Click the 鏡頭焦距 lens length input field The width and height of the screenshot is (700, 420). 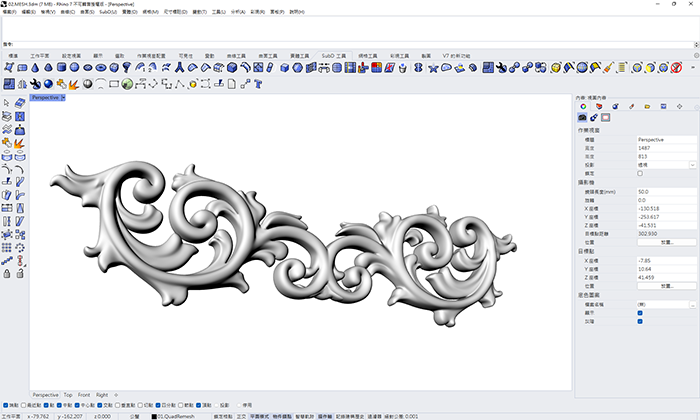pos(665,191)
